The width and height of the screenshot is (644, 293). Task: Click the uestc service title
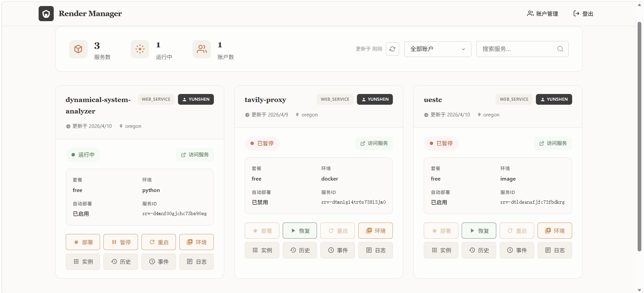click(433, 100)
